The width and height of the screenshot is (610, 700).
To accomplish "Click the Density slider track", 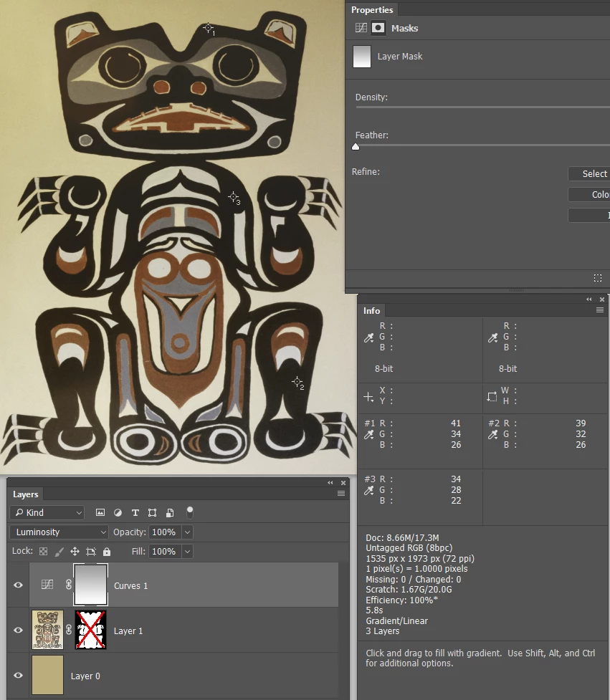I will point(482,107).
